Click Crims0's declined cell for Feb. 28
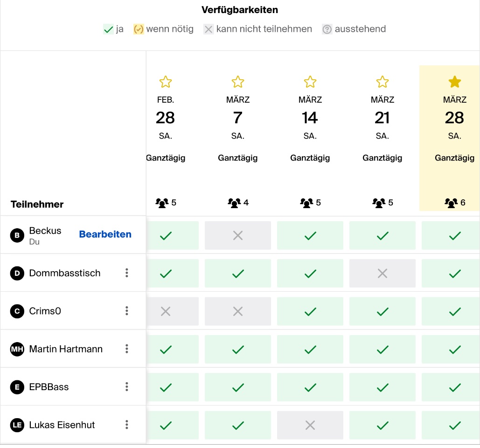The image size is (480, 448). tap(166, 311)
